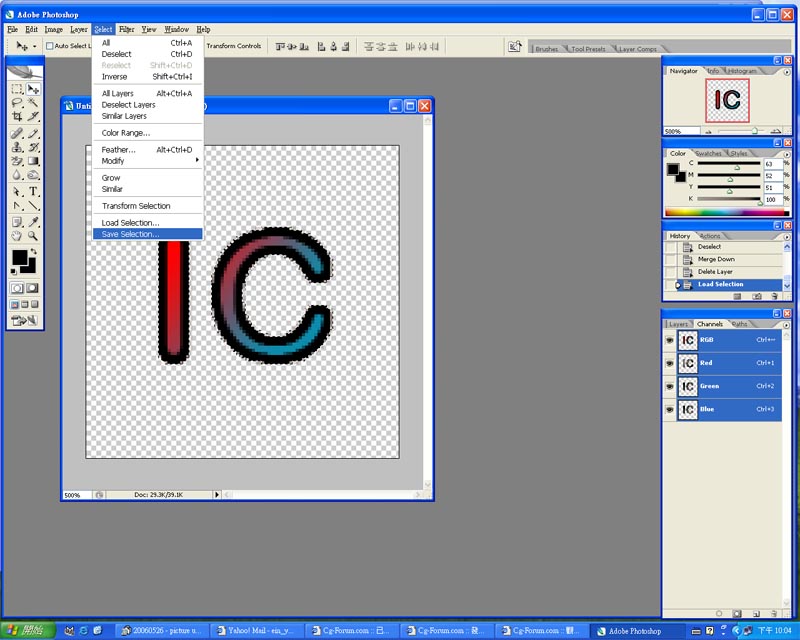
Task: Set history brush source beside Merge Down state
Action: click(670, 260)
